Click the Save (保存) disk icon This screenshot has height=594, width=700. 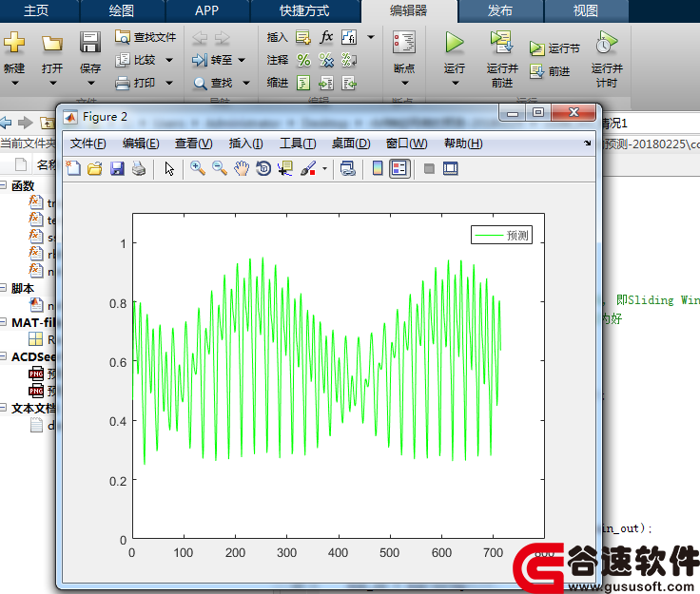point(90,43)
